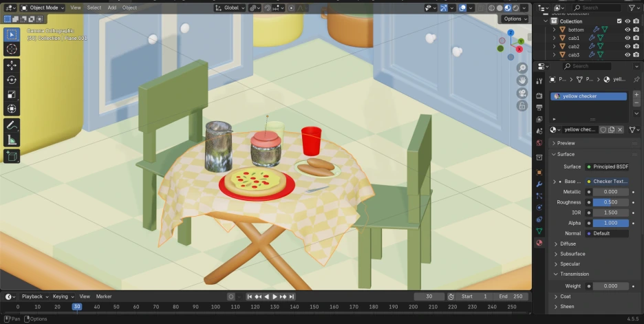Open the Scene properties tab
The image size is (644, 324).
point(539,131)
